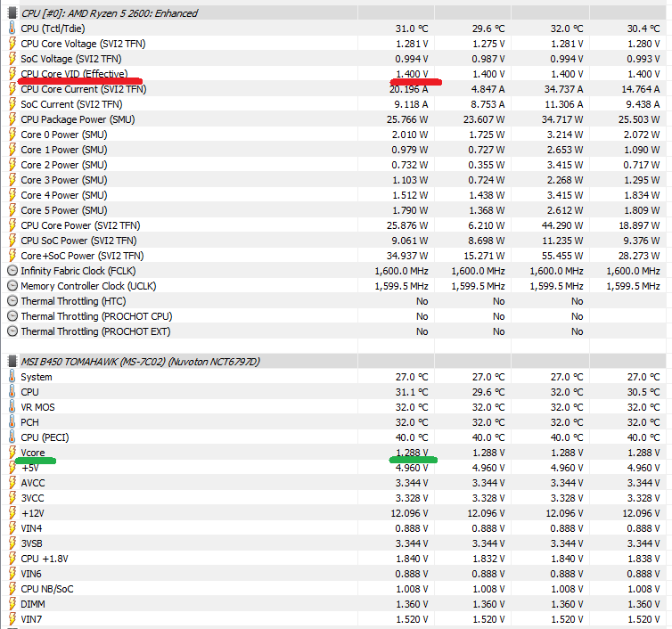Click the circle icon next to Thermal Throttling (PROCHOT EXT)
The width and height of the screenshot is (672, 629).
pos(12,331)
